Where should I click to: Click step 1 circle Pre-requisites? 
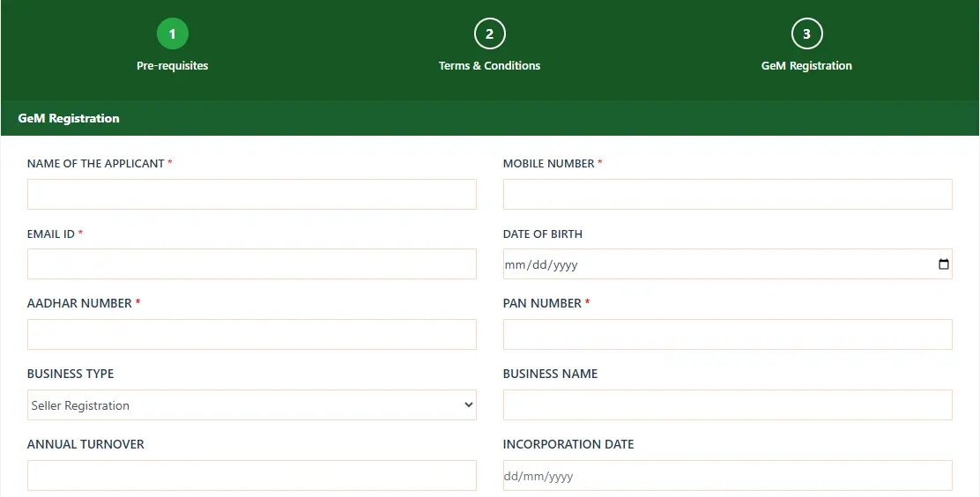[173, 33]
